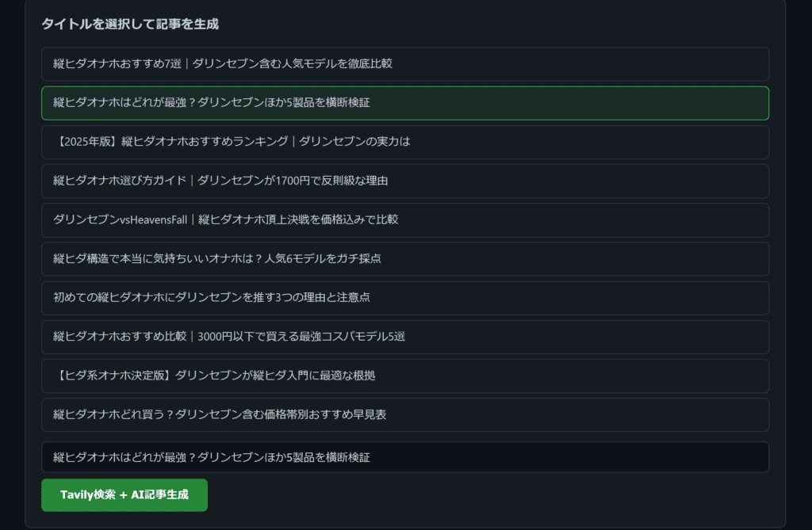Choose the title mentioning 頂上決戦

(404, 219)
